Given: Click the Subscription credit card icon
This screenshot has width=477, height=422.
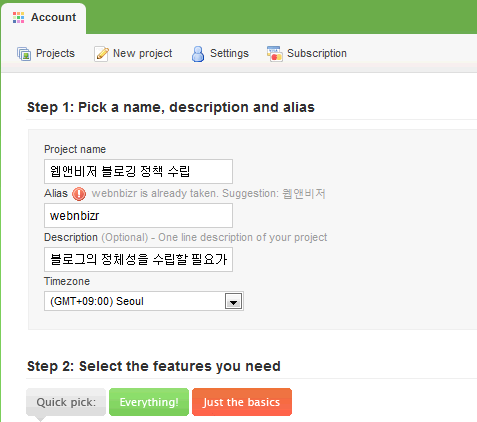Looking at the screenshot, I should (274, 54).
